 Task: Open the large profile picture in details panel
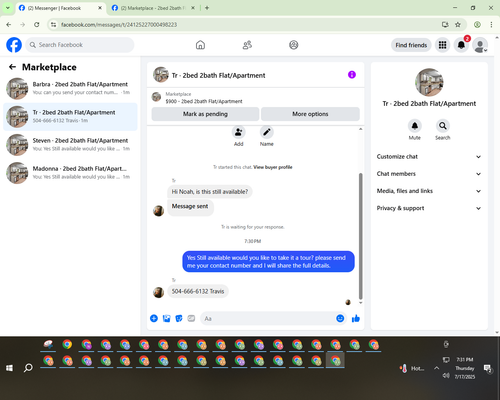click(x=429, y=82)
